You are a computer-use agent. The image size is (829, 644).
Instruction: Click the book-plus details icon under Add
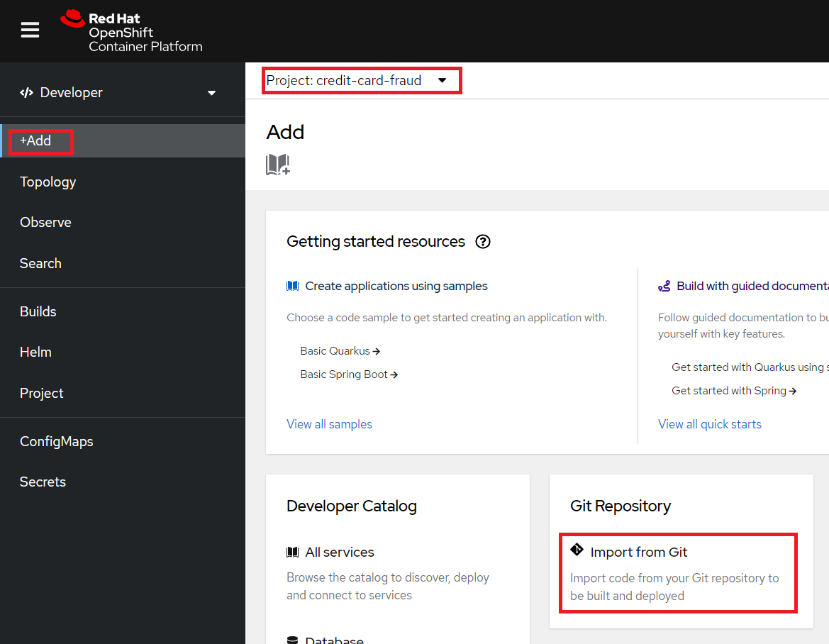[x=277, y=165]
